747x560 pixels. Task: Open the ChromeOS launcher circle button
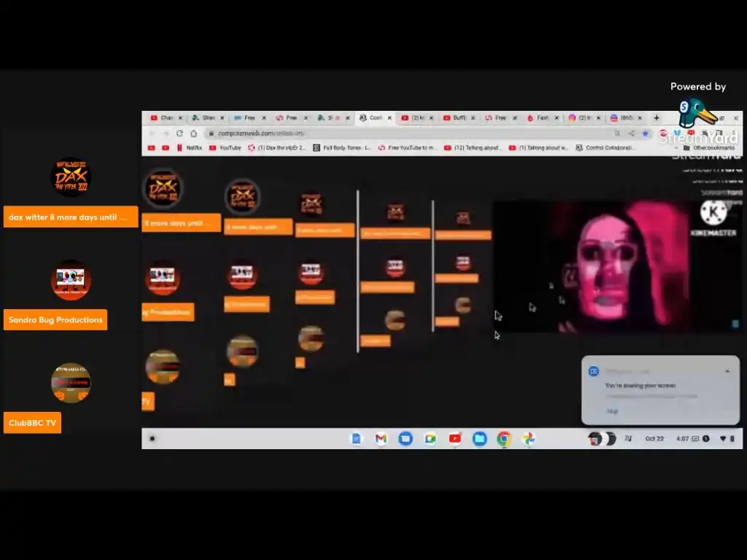tap(152, 438)
